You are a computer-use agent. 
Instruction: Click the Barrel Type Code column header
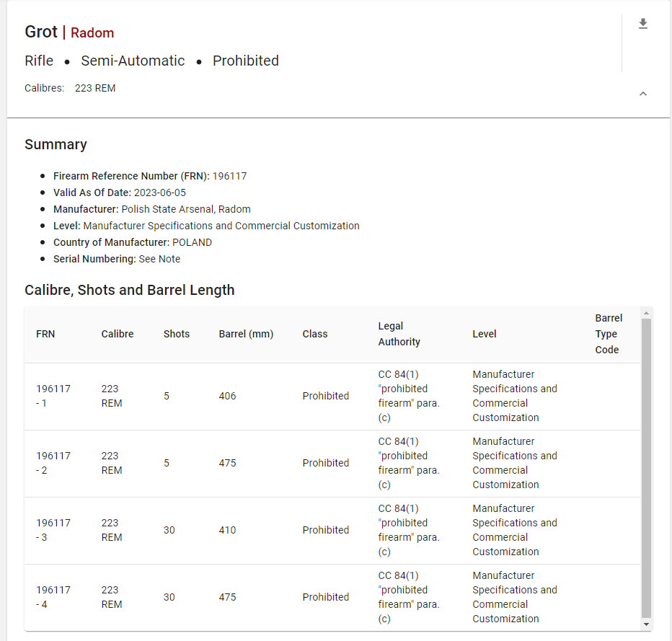[609, 334]
